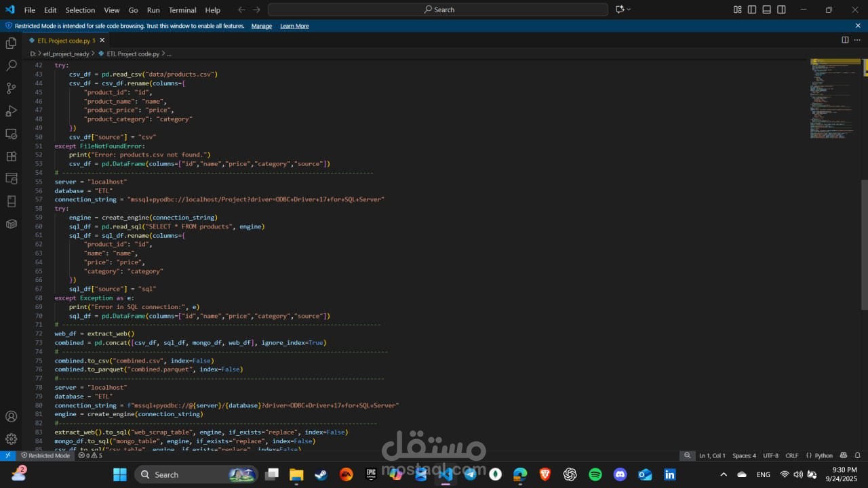Open the Terminal menu
The width and height of the screenshot is (868, 488).
pyautogui.click(x=182, y=10)
